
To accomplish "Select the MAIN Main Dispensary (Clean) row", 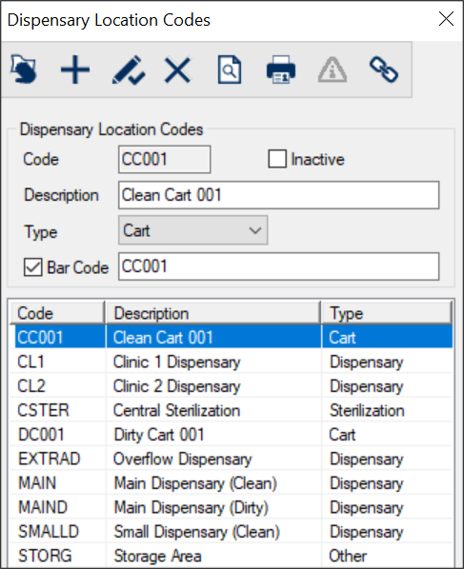I will coord(231,483).
